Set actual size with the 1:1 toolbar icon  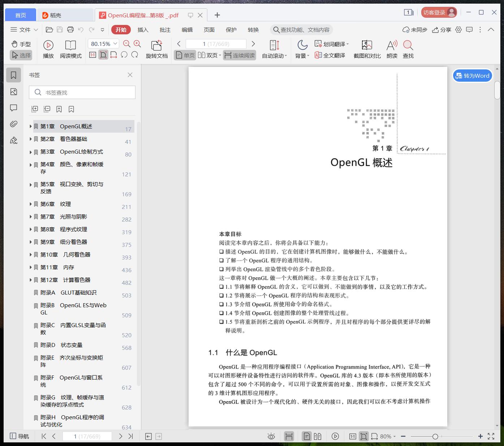92,55
